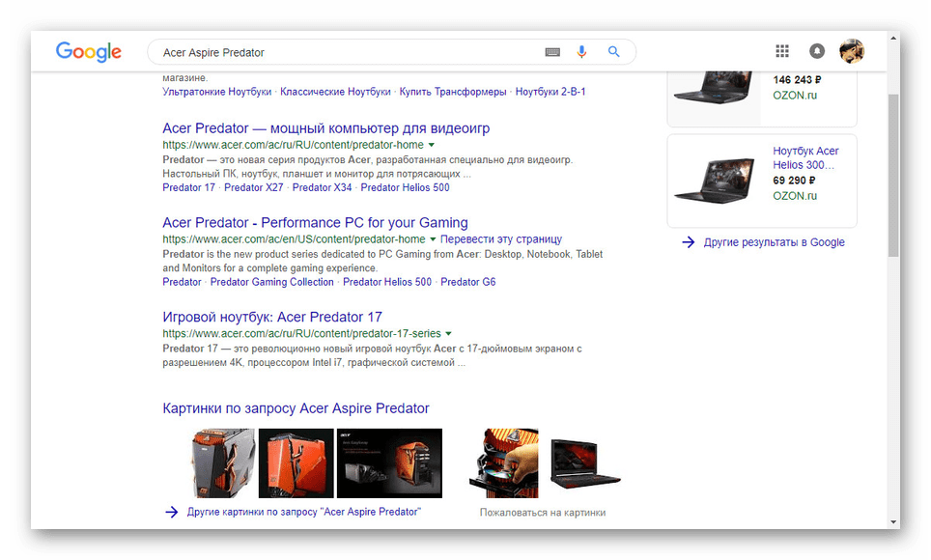Image resolution: width=931 pixels, height=560 pixels.
Task: Click the 146 243 ₽ price text
Action: pos(797,79)
